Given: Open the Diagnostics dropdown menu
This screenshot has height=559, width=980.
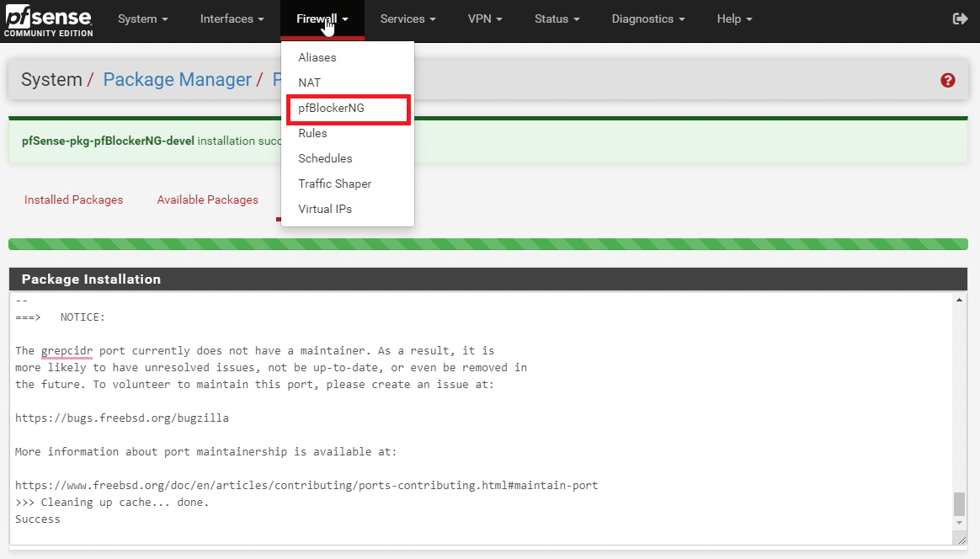Looking at the screenshot, I should tap(648, 19).
